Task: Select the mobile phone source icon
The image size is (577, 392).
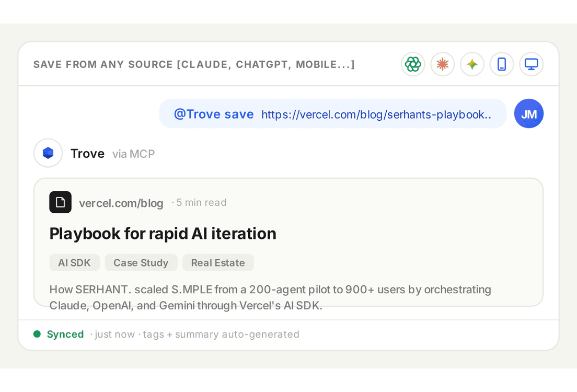Action: pyautogui.click(x=502, y=64)
